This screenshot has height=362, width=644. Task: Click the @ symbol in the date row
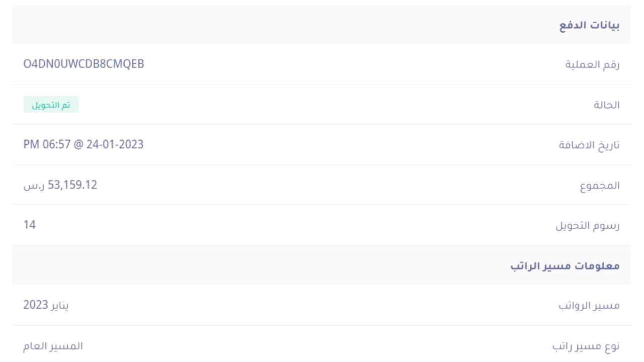tap(78, 145)
